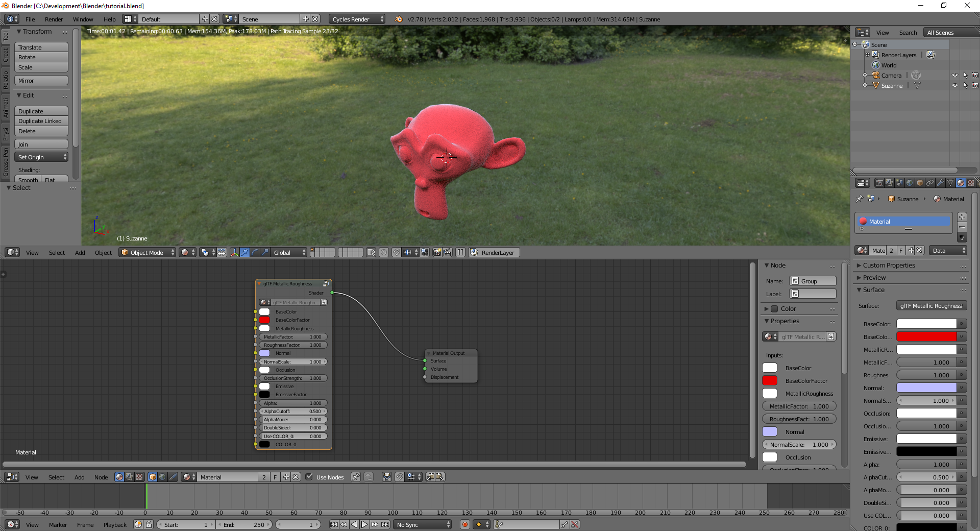
Task: Toggle selectability arrow for Suzanne
Action: (965, 85)
